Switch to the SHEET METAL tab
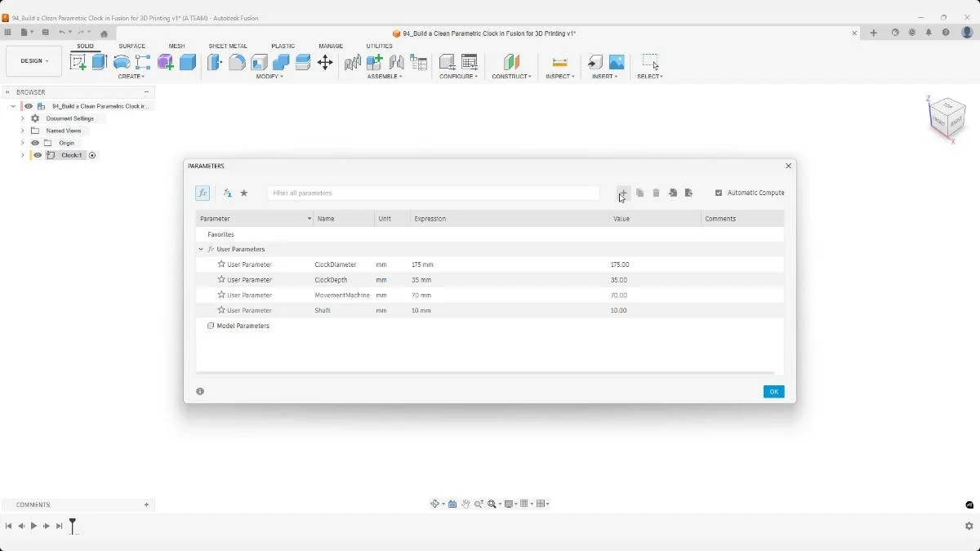980x551 pixels. [x=228, y=46]
